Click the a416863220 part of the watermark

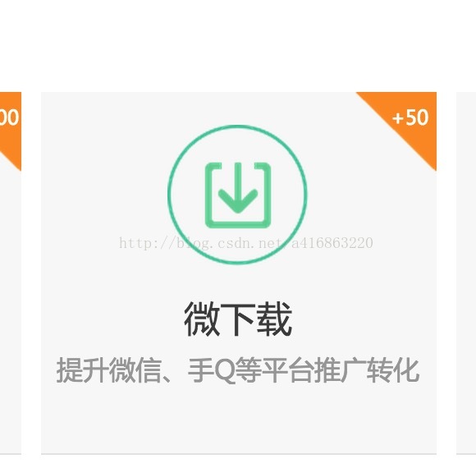332,243
